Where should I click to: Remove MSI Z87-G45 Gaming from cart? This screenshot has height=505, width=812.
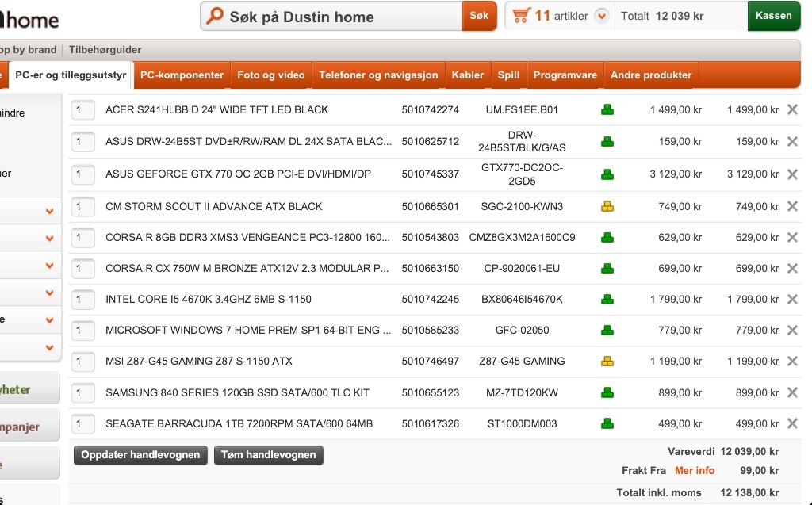tap(792, 361)
